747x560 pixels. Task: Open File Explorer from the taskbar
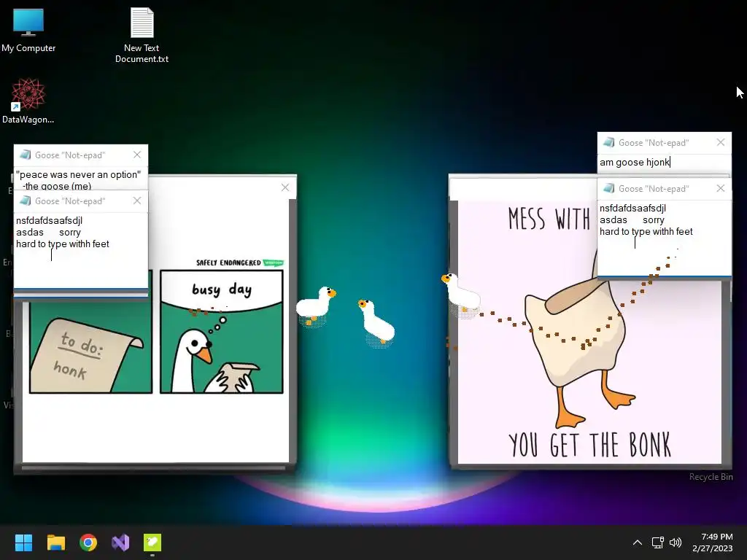point(55,542)
